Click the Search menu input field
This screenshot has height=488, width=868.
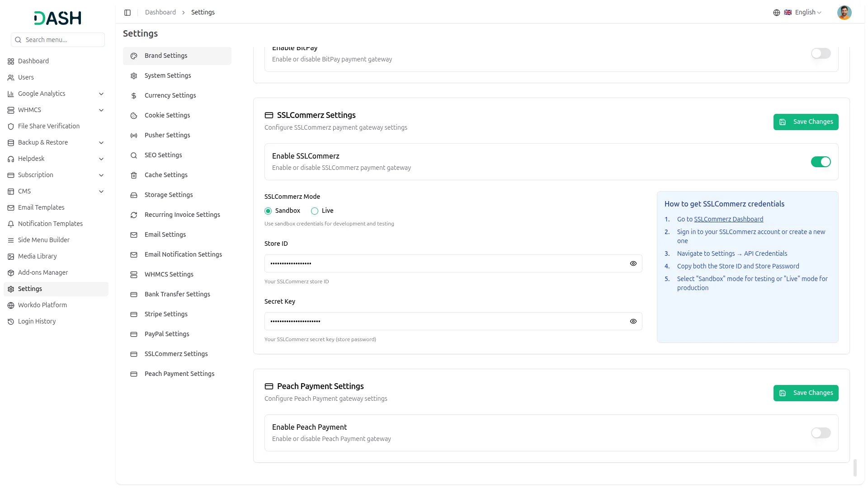[x=58, y=40]
